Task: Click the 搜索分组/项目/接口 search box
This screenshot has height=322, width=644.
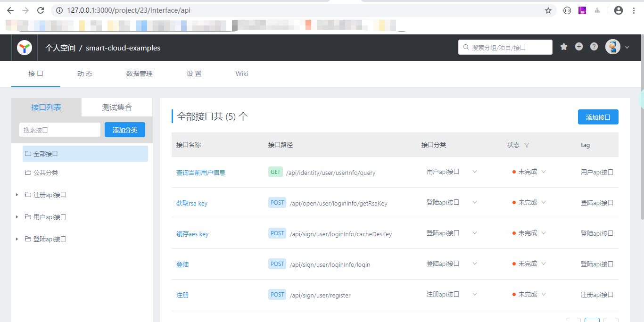Action: coord(505,47)
